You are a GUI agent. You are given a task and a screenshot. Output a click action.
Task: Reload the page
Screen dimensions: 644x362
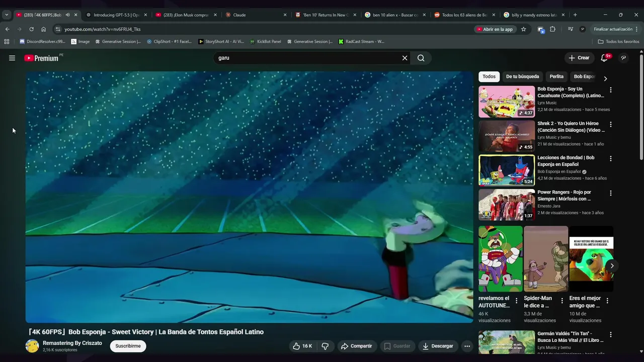click(x=31, y=29)
